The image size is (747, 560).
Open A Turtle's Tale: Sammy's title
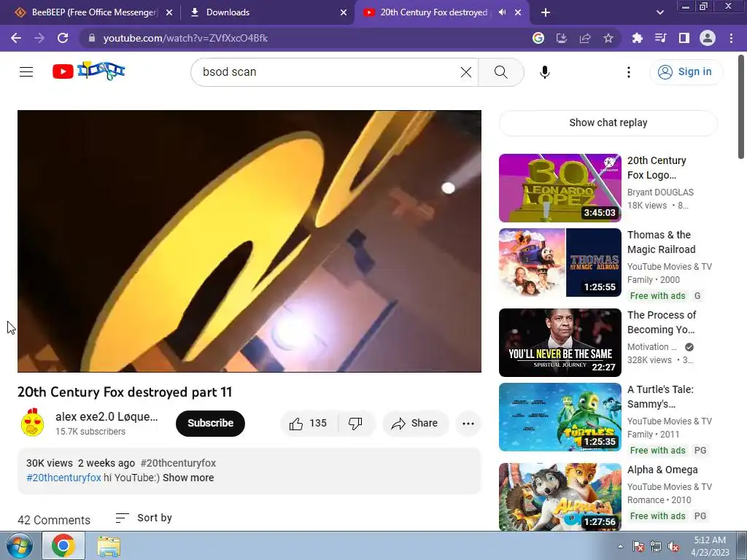click(x=660, y=397)
